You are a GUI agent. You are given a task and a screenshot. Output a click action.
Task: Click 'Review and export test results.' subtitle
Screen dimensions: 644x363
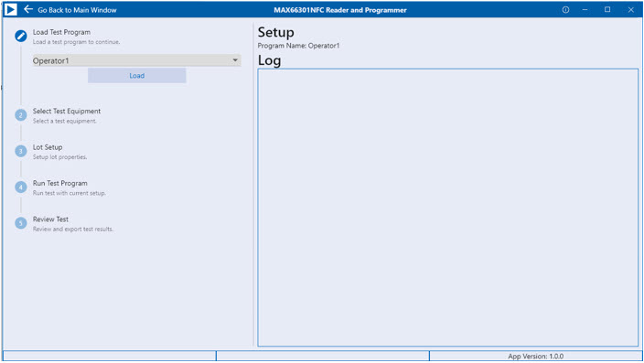[x=73, y=230]
